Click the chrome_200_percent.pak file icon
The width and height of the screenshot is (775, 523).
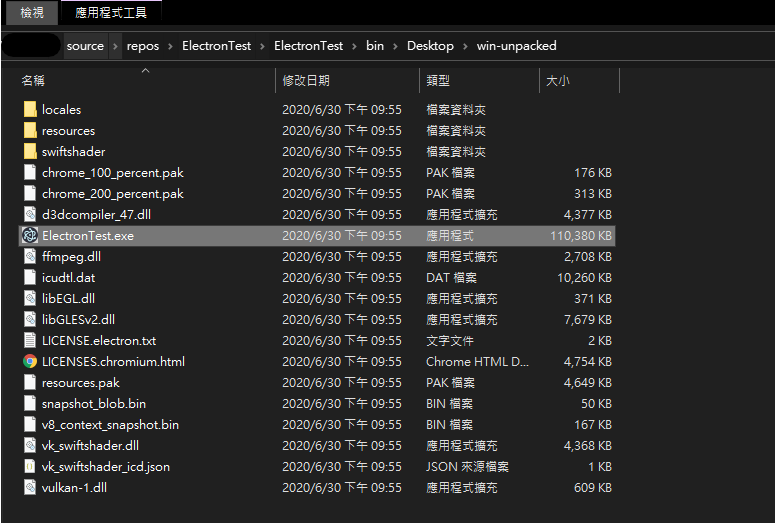coord(30,193)
